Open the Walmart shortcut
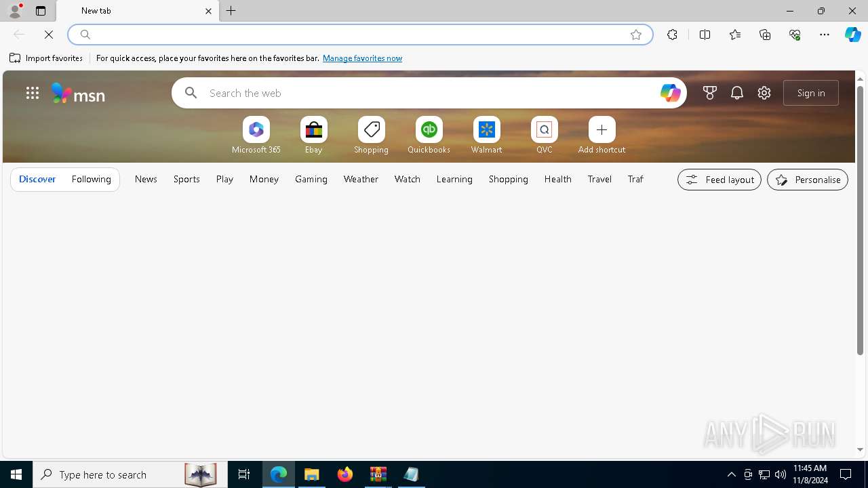Screen dimensions: 868x488 point(487,136)
